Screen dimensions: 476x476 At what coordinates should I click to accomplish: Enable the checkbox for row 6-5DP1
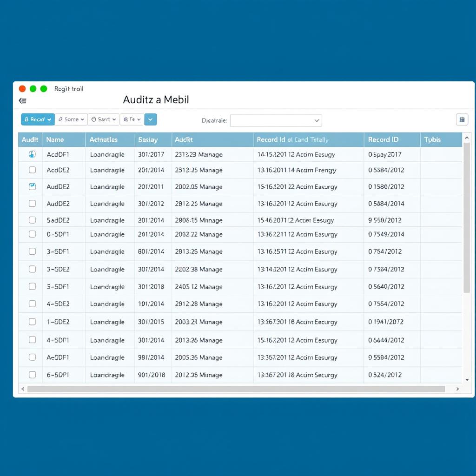(32, 375)
